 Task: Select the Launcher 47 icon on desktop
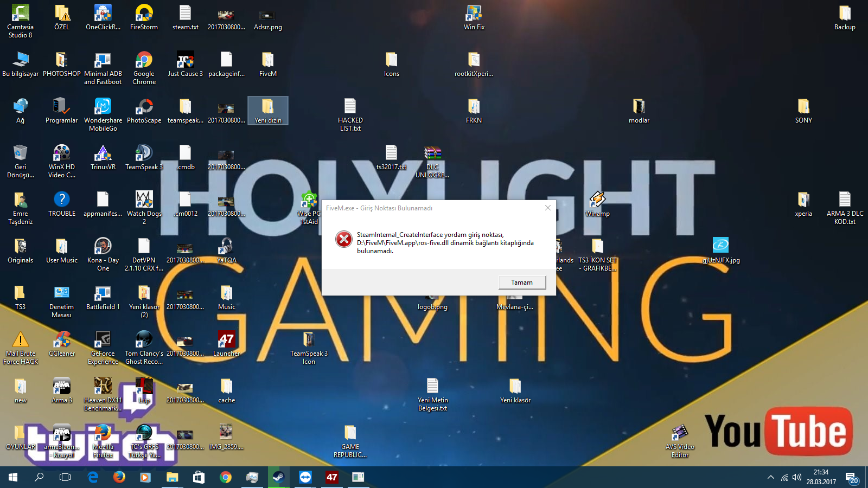point(227,344)
